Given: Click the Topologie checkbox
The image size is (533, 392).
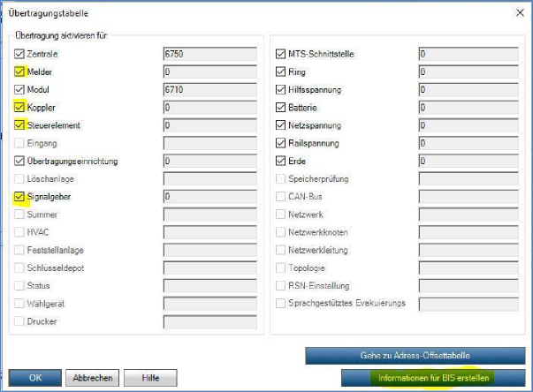Looking at the screenshot, I should point(280,268).
